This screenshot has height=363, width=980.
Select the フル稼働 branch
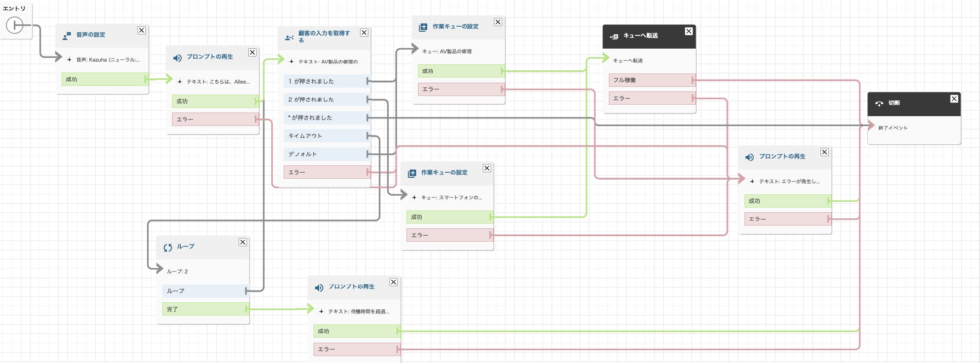(x=652, y=80)
